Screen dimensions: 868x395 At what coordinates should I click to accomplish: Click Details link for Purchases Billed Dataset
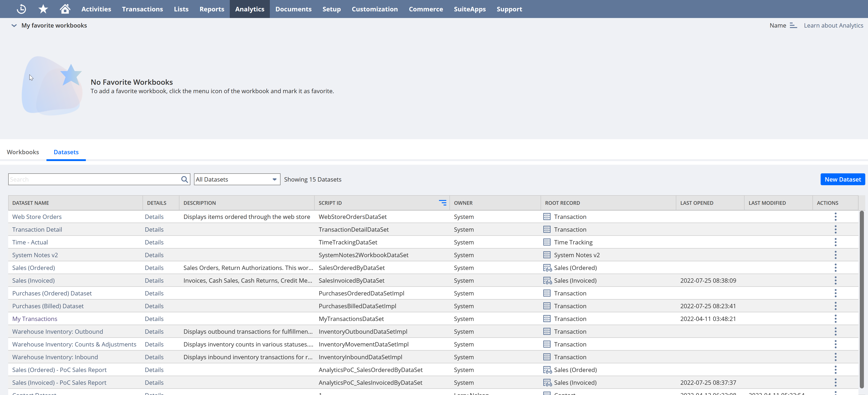[x=154, y=306]
